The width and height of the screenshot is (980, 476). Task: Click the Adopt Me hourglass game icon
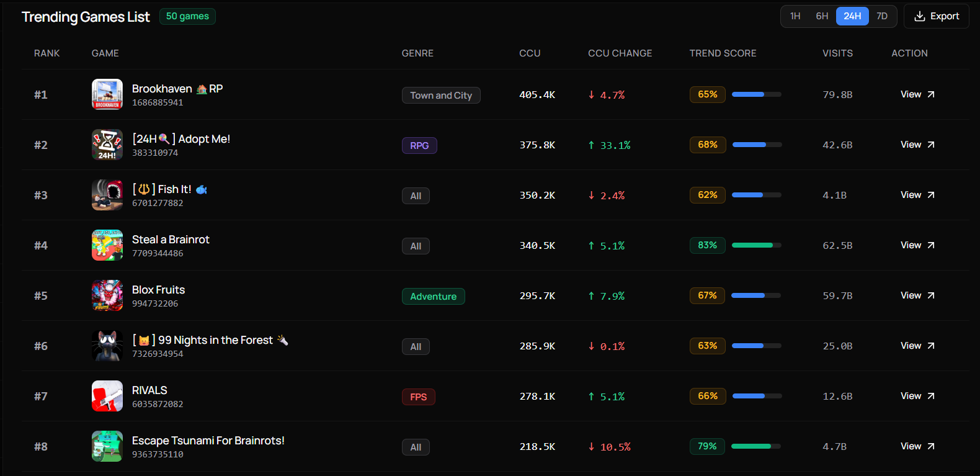click(x=107, y=145)
